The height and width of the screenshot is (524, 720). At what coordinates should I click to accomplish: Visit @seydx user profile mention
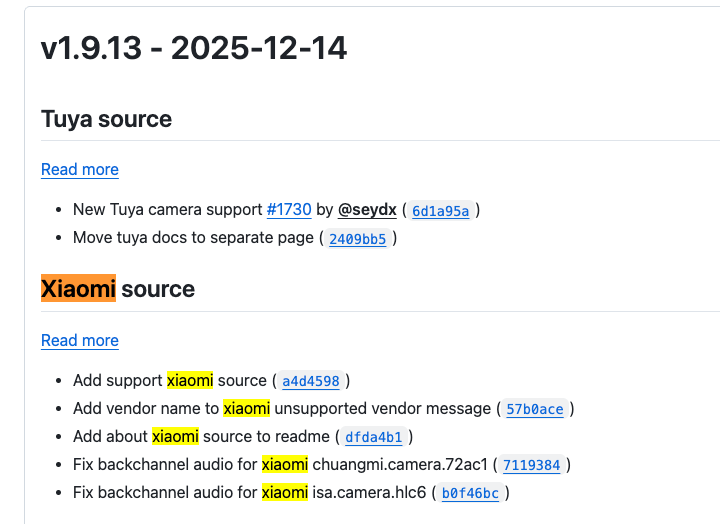367,209
